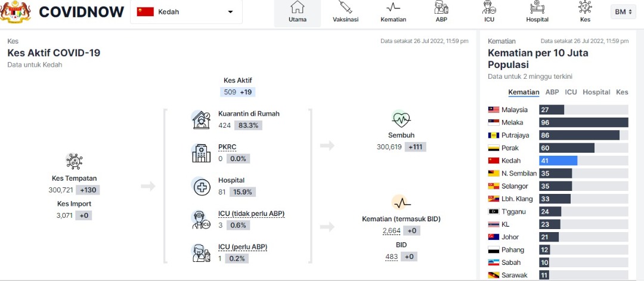The width and height of the screenshot is (644, 281).
Task: Click the Malaysia coat of arms logo
Action: coord(15,11)
